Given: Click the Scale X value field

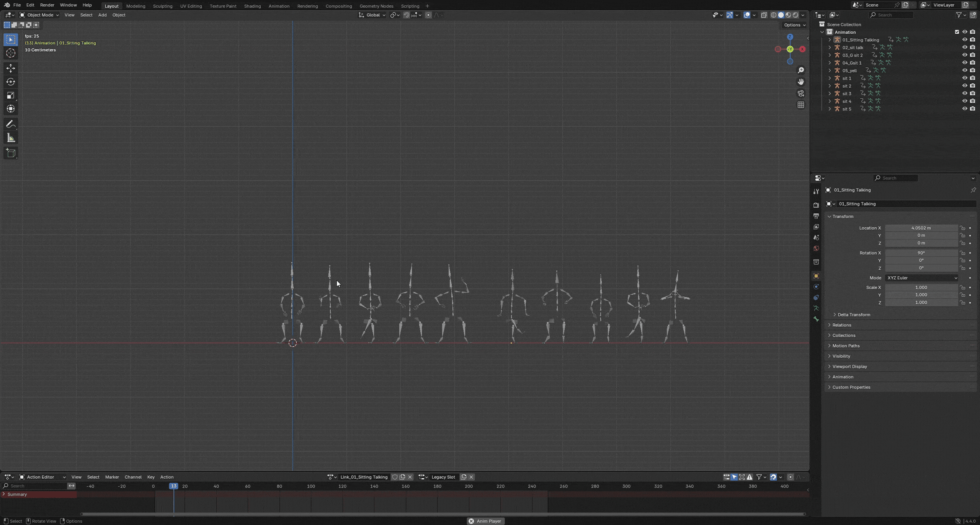Looking at the screenshot, I should click(921, 287).
